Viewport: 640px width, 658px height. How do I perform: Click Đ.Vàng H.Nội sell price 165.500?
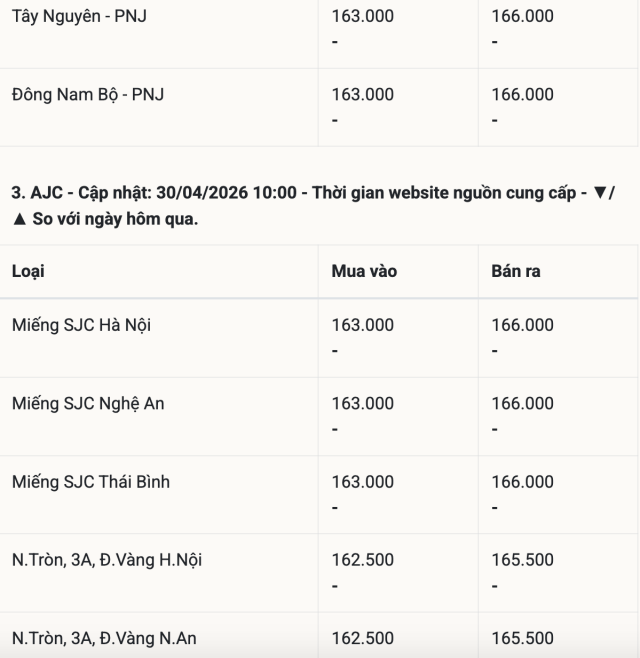[522, 560]
